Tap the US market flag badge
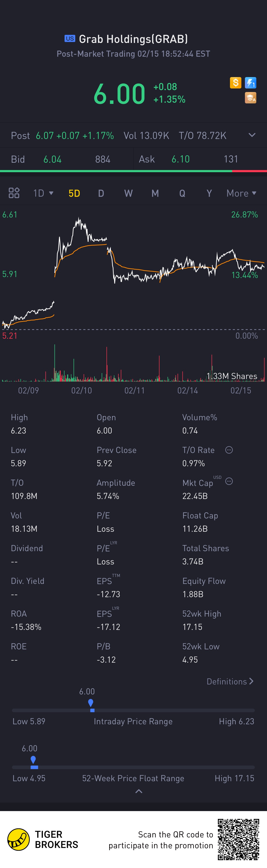 point(70,39)
